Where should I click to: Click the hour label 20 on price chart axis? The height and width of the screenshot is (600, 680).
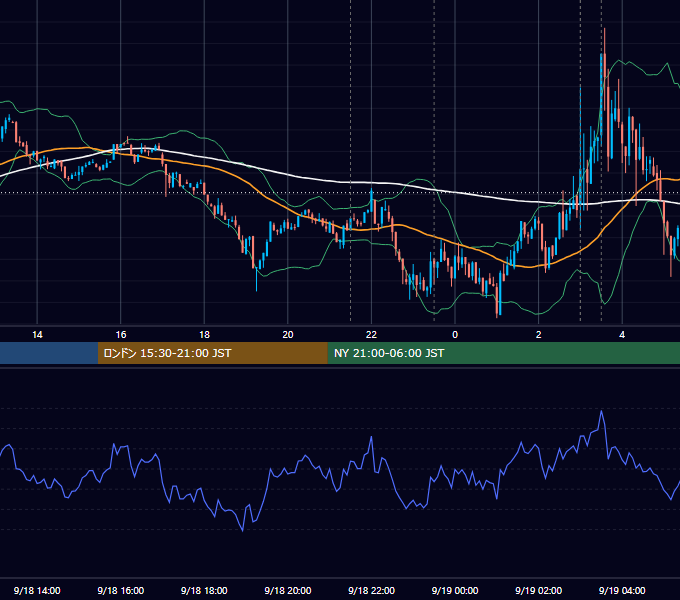(x=288, y=335)
